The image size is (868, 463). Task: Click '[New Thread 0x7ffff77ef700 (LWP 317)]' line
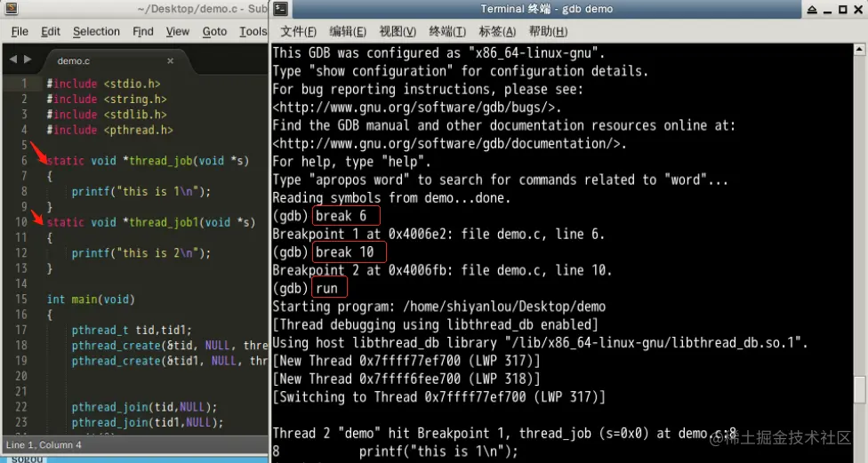(x=406, y=361)
